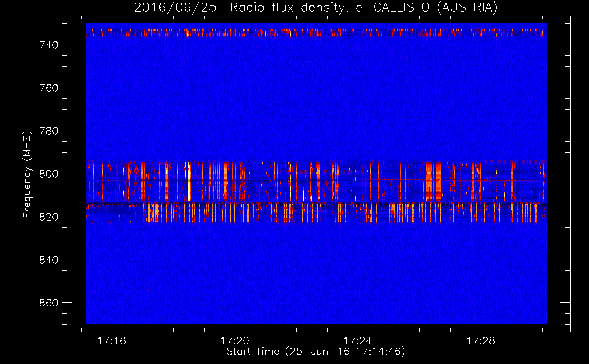This screenshot has height=364, width=589.
Task: Click the 'Start Time (25-Jun-16 17:14:46)' label
Action: [x=316, y=352]
